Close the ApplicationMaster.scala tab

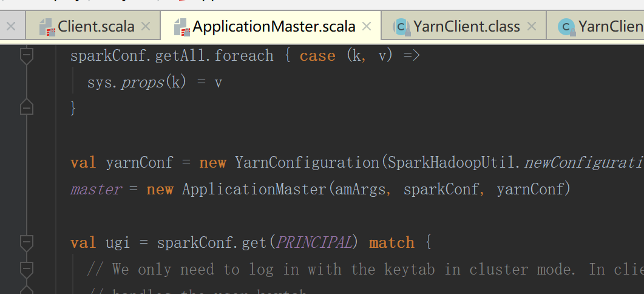coord(367,27)
